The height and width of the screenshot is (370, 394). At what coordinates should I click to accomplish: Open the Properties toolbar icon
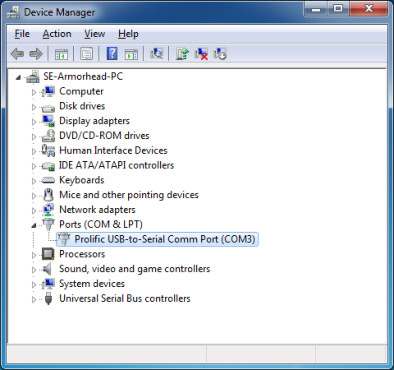coord(87,54)
